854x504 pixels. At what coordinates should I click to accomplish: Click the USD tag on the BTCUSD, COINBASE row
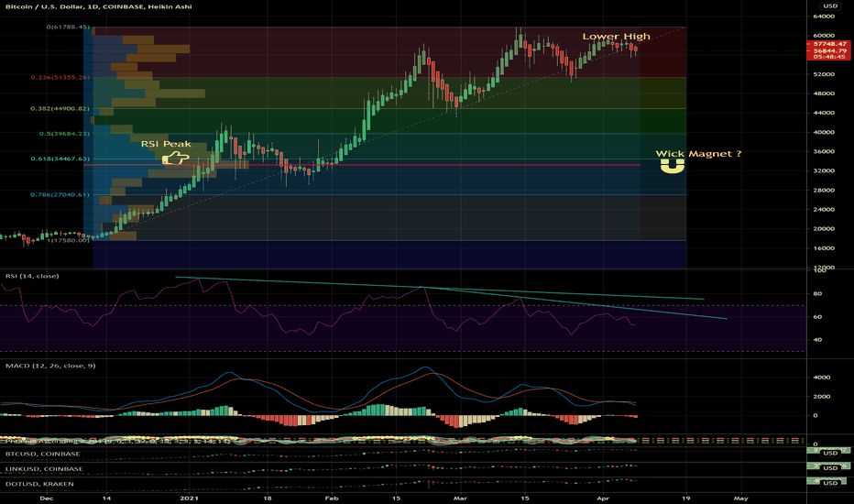point(830,453)
